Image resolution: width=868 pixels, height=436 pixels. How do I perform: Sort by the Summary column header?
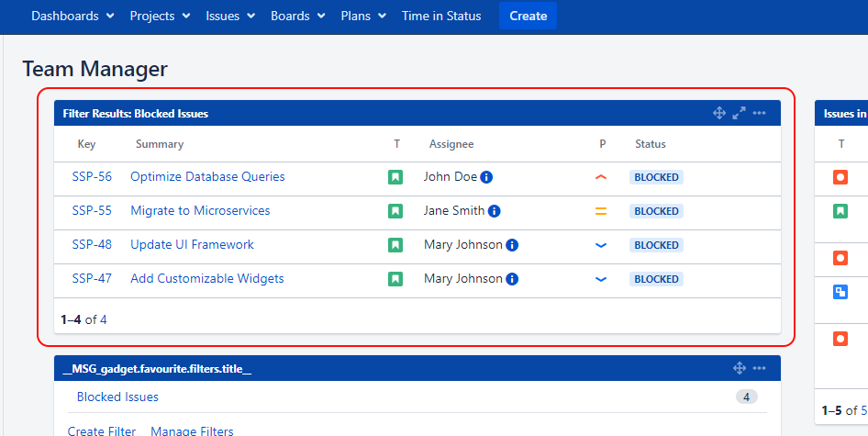pyautogui.click(x=160, y=144)
